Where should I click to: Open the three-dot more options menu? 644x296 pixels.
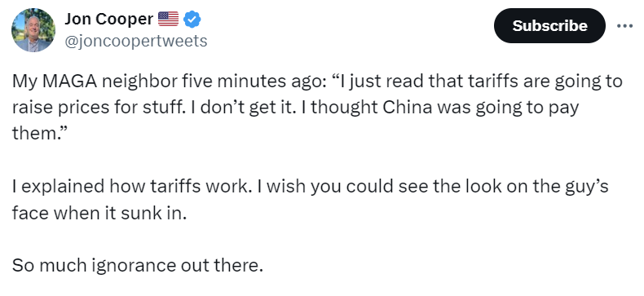tap(624, 25)
